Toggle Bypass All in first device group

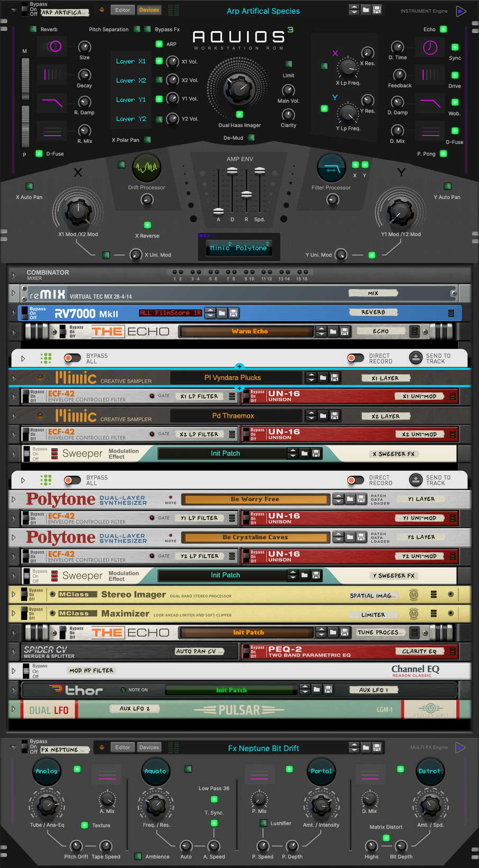click(73, 358)
